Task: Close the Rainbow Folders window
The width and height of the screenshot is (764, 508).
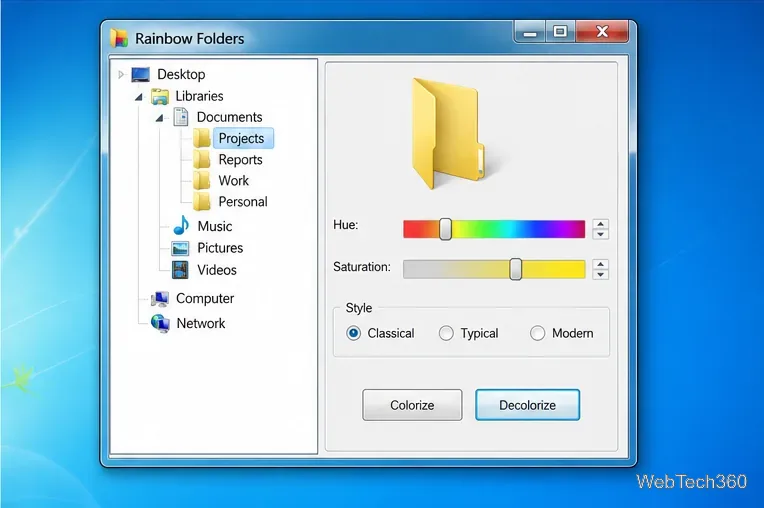Action: click(x=602, y=32)
